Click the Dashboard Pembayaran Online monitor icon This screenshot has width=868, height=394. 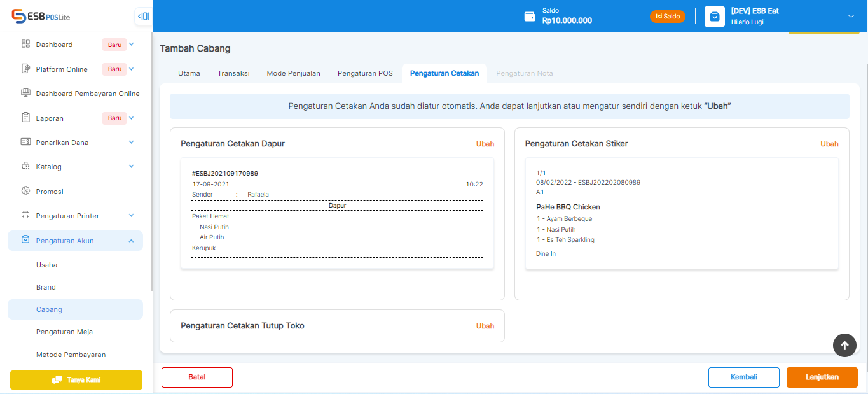25,93
